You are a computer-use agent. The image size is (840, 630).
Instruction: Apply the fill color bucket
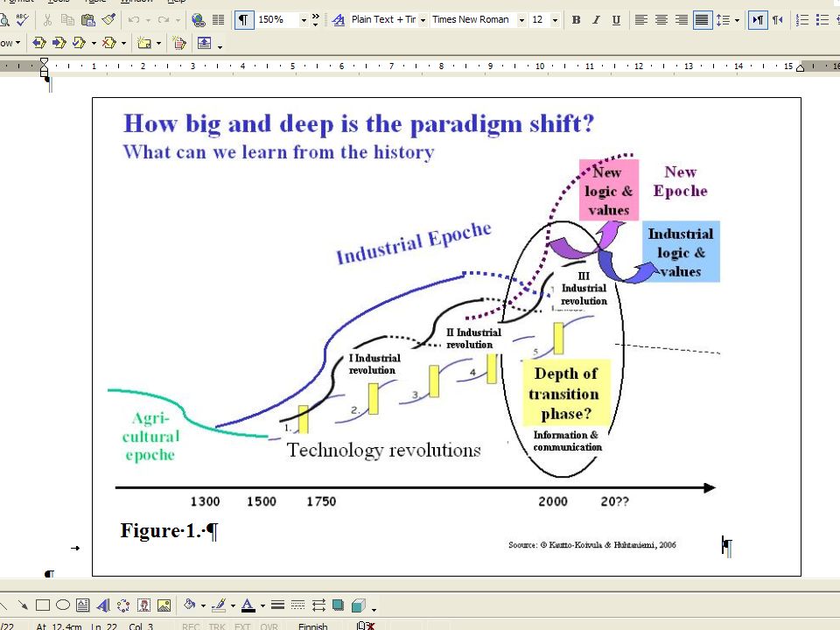tap(189, 605)
